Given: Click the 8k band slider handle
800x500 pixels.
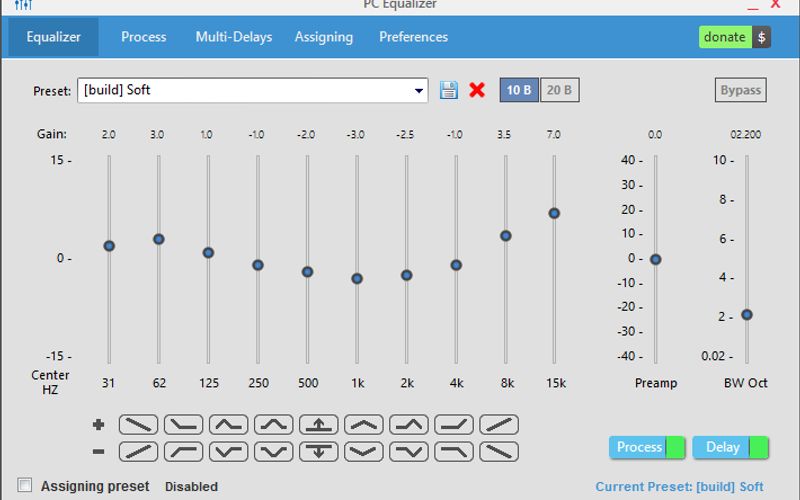Looking at the screenshot, I should [x=506, y=236].
